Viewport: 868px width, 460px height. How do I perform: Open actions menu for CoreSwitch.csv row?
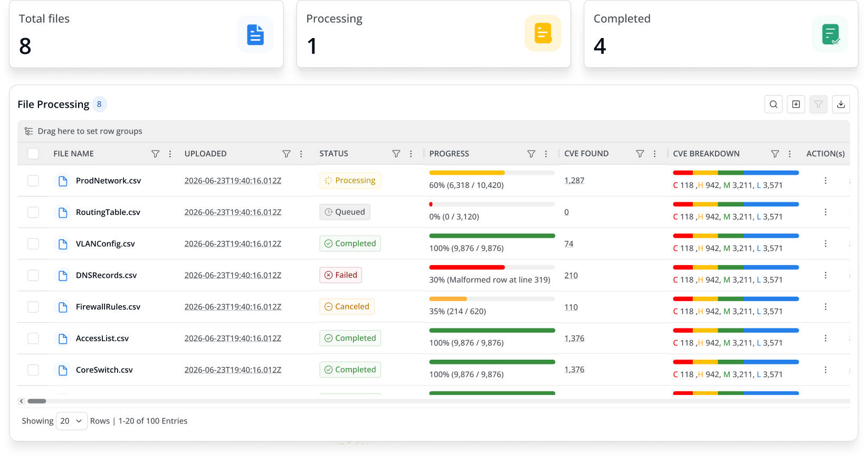(x=826, y=370)
